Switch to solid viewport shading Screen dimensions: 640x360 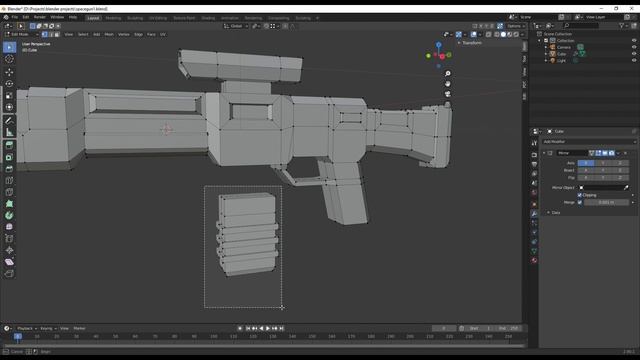click(x=503, y=35)
